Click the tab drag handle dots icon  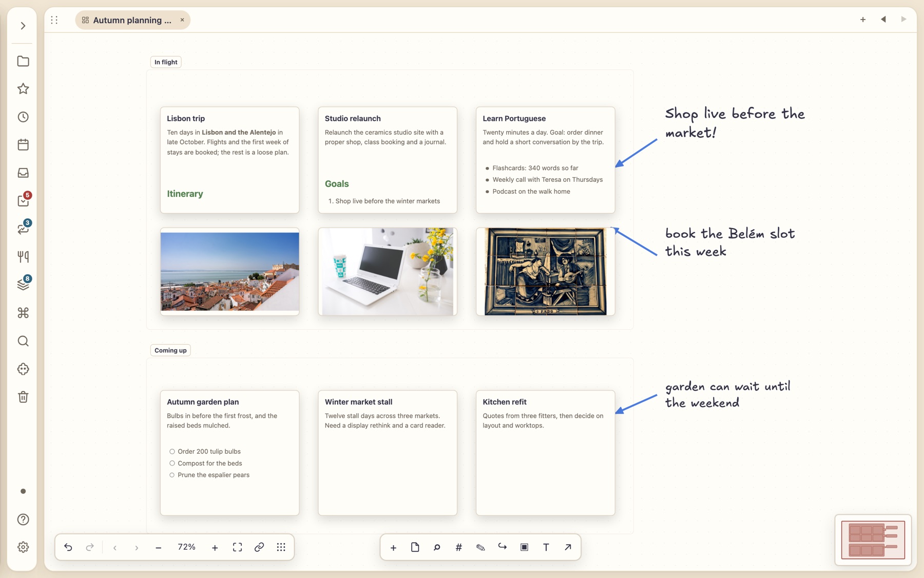[x=54, y=20]
